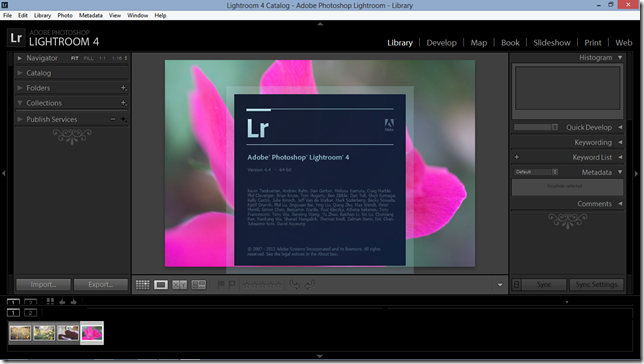Viewport: 644px width, 364px height.
Task: Collapse the Histogram panel
Action: [620, 58]
